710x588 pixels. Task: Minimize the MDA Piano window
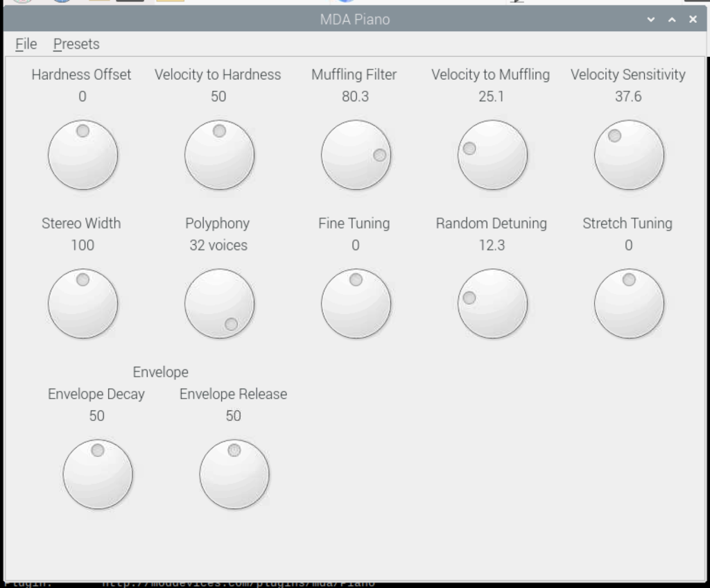point(651,19)
